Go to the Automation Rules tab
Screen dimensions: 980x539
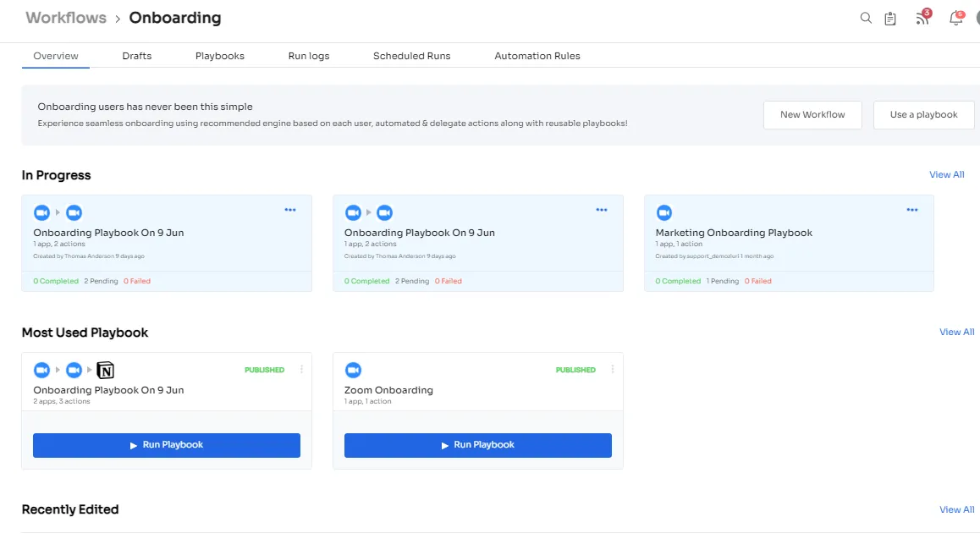tap(537, 56)
